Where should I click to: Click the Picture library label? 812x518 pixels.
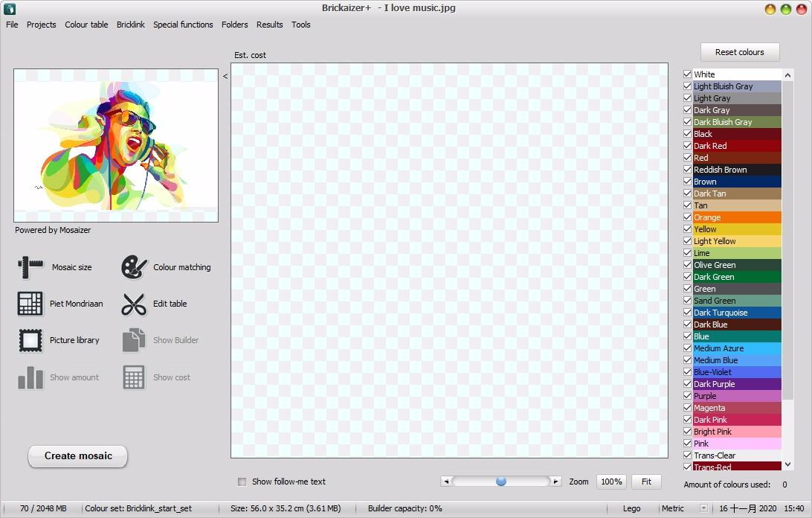(x=74, y=340)
